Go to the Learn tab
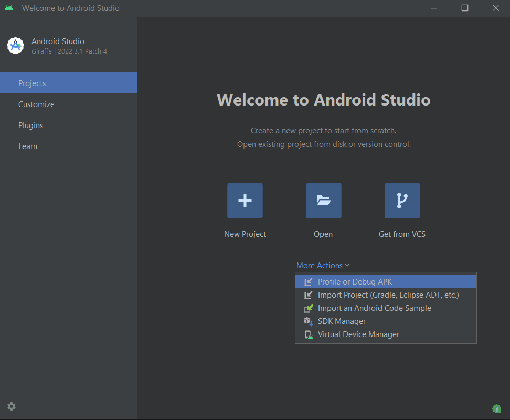Image resolution: width=510 pixels, height=420 pixels. pyautogui.click(x=68, y=146)
